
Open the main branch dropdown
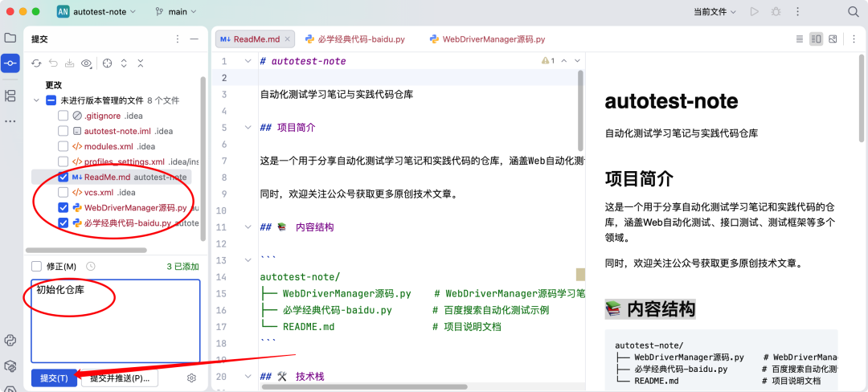[x=175, y=11]
